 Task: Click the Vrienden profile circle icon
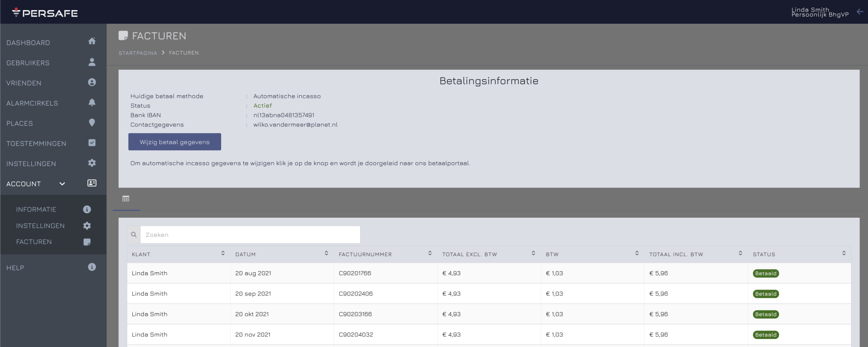pos(92,82)
